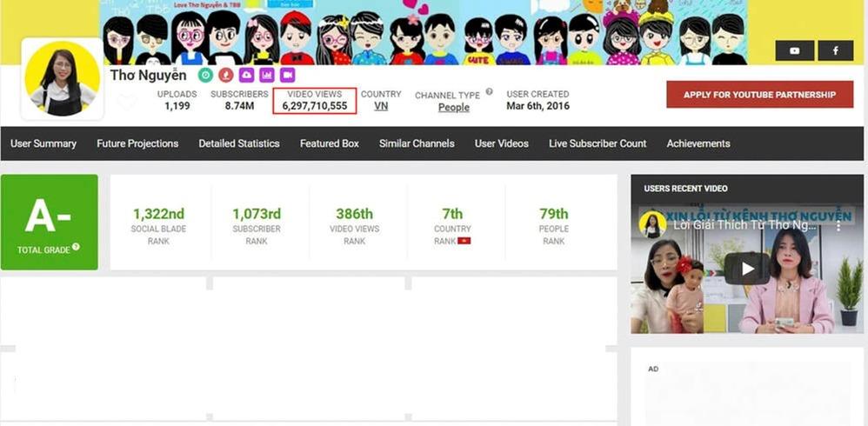Click the Total Grade info question mark
Screen dimensions: 868x426
[76, 248]
